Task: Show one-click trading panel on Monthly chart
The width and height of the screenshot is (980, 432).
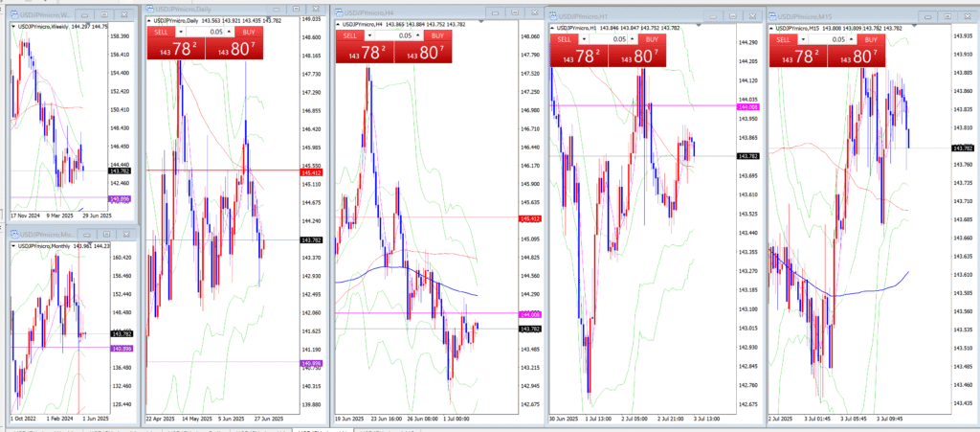Action: [13, 246]
